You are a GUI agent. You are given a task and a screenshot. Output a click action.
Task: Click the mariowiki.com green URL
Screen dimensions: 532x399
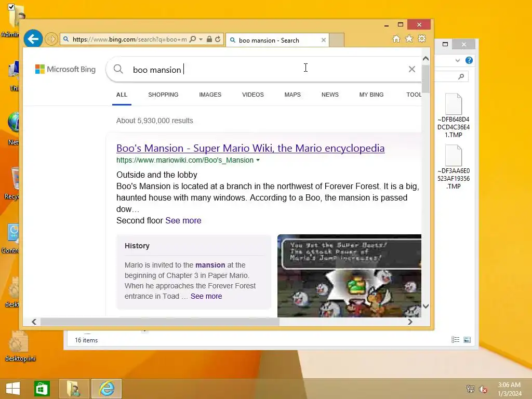pyautogui.click(x=185, y=160)
